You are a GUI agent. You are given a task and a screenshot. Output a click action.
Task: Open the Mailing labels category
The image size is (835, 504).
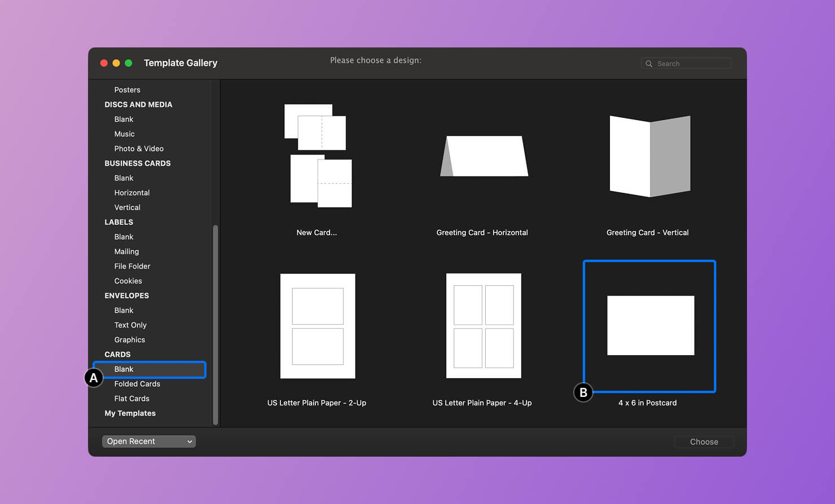[126, 251]
